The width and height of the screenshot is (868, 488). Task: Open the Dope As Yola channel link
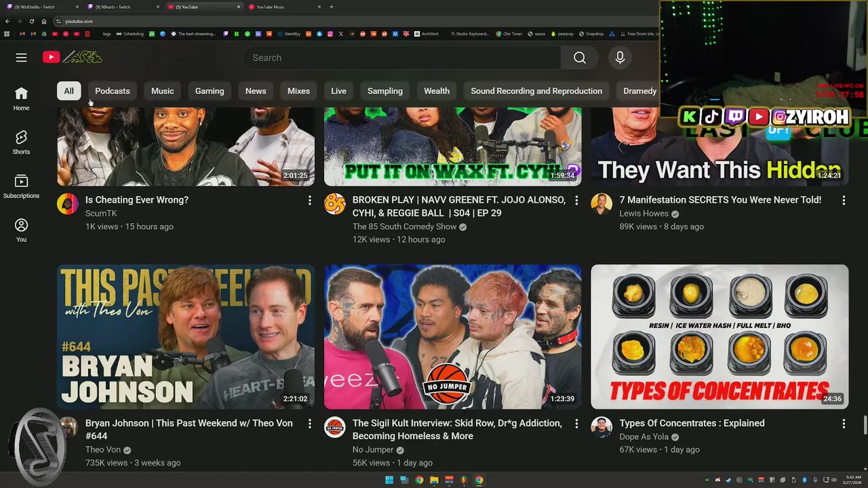pyautogui.click(x=644, y=436)
